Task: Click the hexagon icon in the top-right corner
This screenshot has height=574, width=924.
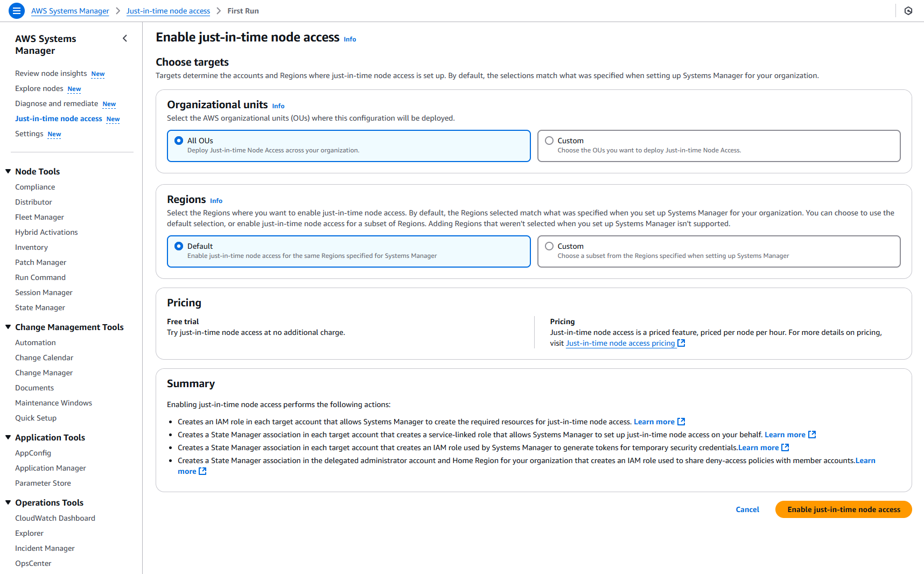Action: pyautogui.click(x=908, y=10)
